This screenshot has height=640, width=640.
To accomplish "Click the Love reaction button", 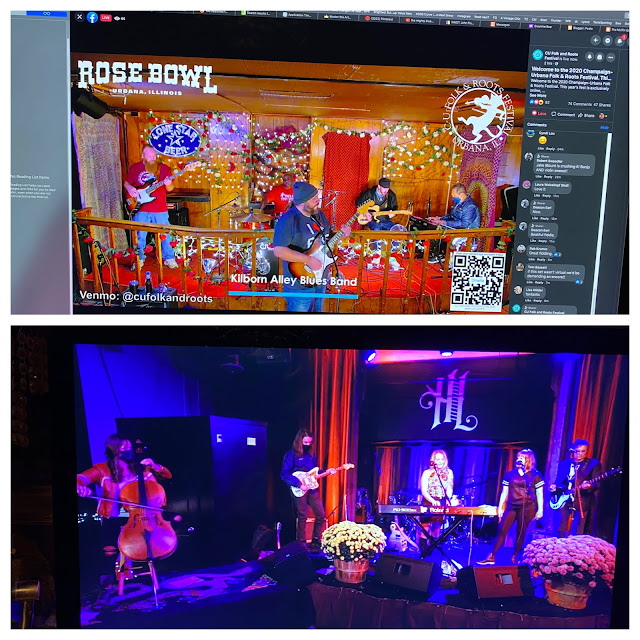I will (x=539, y=113).
